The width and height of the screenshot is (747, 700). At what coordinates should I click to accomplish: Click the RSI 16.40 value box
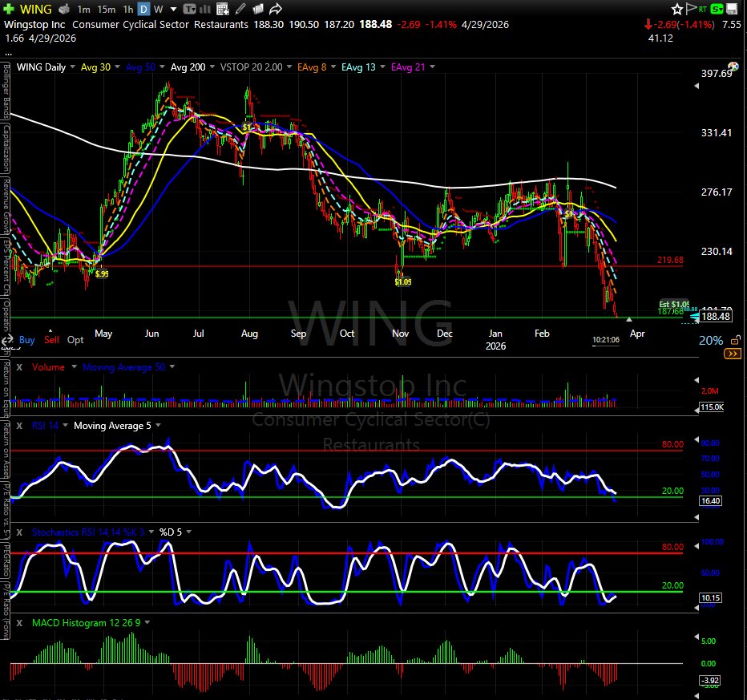click(x=710, y=501)
